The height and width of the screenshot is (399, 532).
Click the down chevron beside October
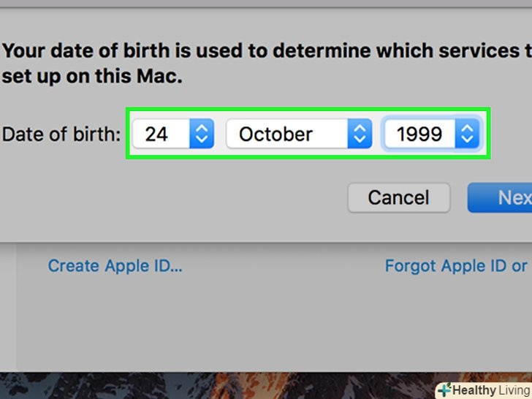[x=359, y=140]
